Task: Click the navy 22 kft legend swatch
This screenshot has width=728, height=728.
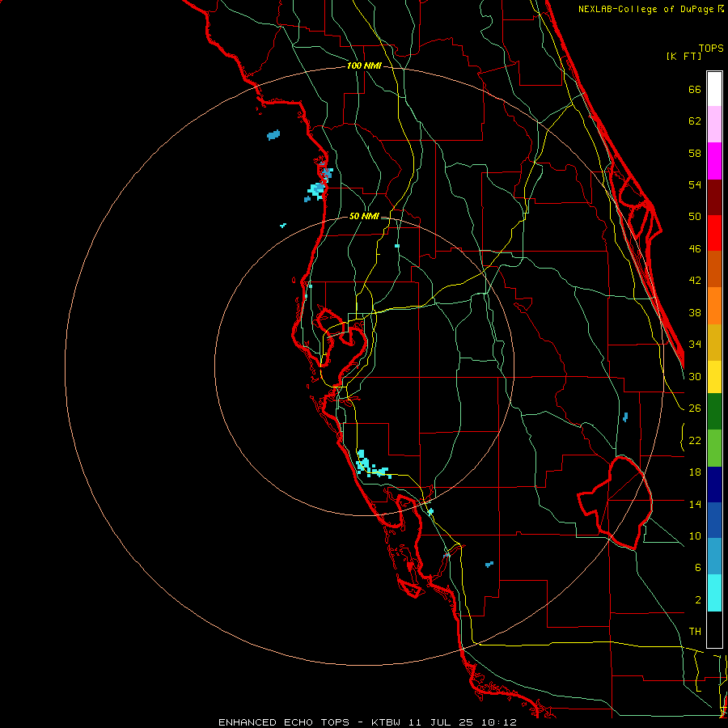Action: 714,484
